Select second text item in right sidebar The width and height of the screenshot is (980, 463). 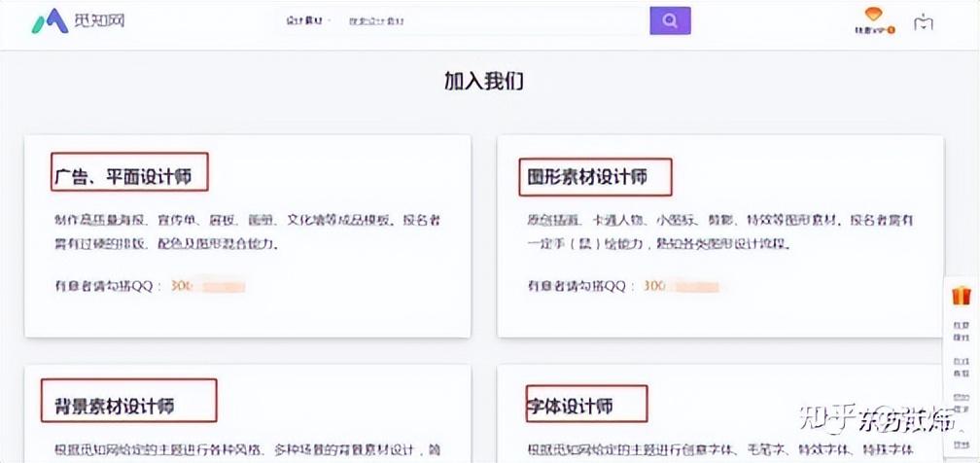click(x=962, y=368)
